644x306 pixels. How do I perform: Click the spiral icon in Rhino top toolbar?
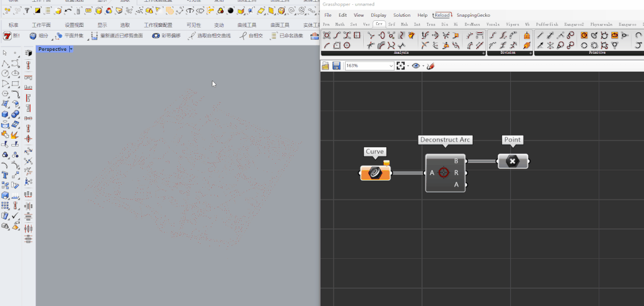[x=292, y=10]
